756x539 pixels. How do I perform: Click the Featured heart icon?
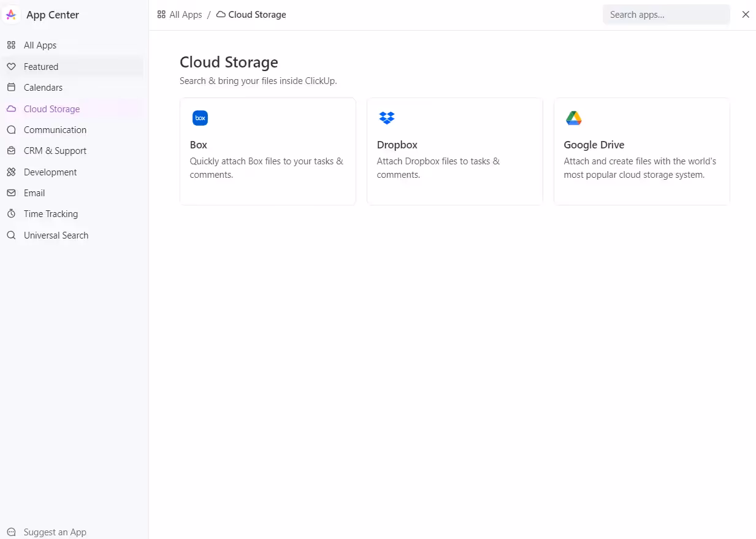11,66
